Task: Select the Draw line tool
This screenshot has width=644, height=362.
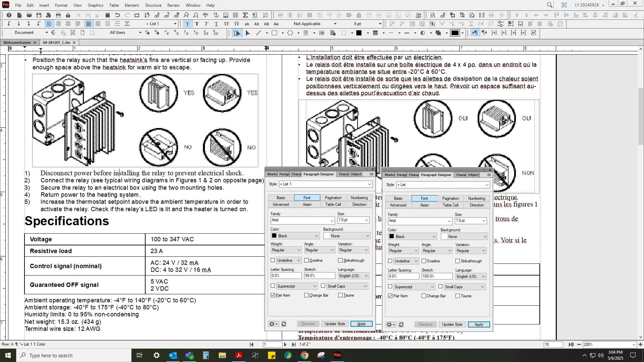Action: [x=258, y=33]
